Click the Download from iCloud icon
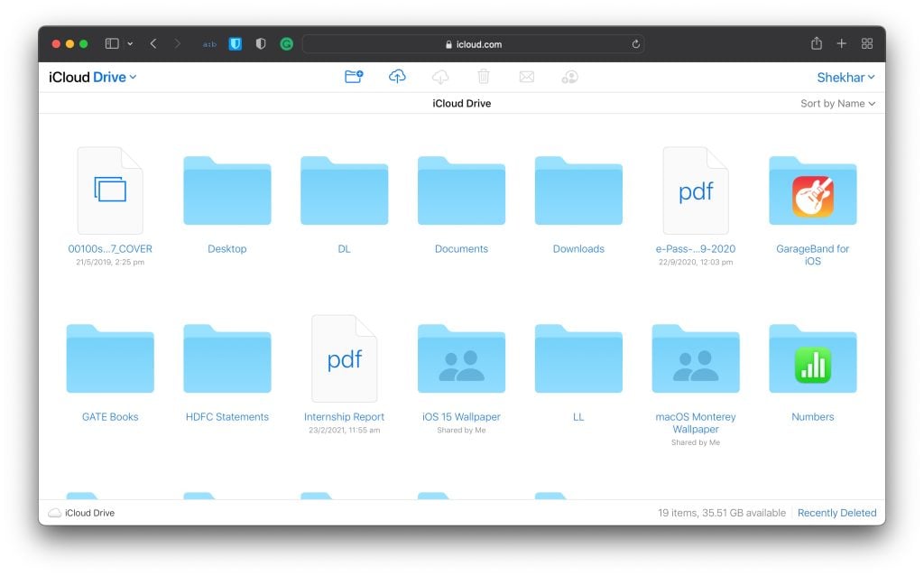The height and width of the screenshot is (576, 924). [440, 77]
